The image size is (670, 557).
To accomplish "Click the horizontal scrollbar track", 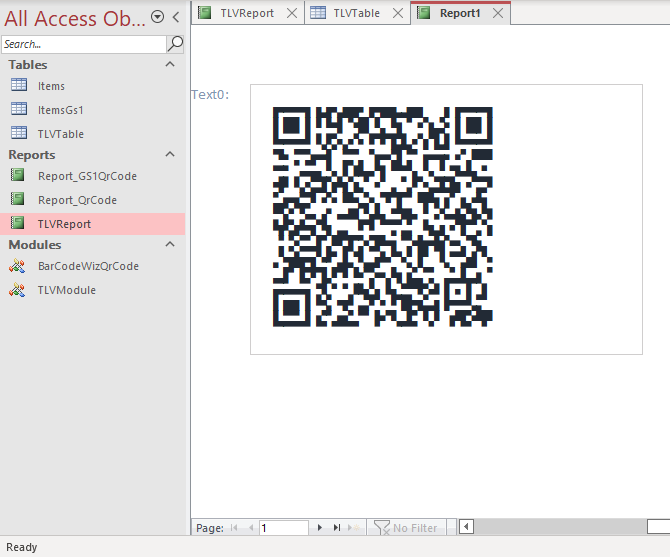I will (560, 527).
